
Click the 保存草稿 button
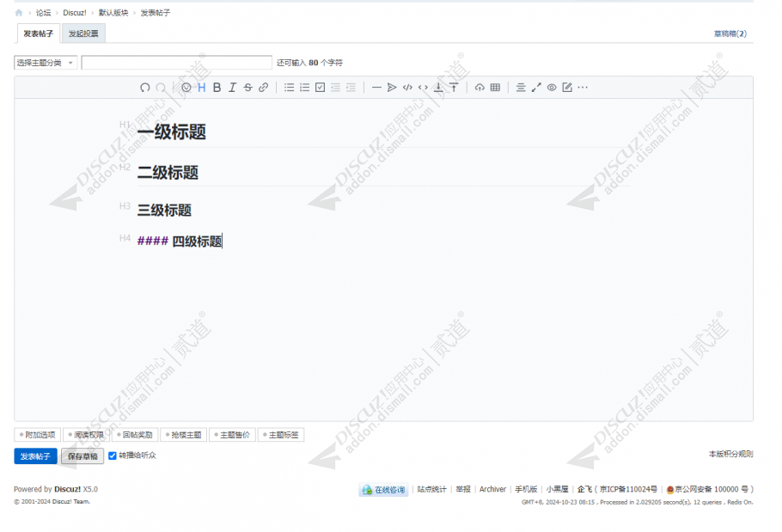click(x=82, y=456)
